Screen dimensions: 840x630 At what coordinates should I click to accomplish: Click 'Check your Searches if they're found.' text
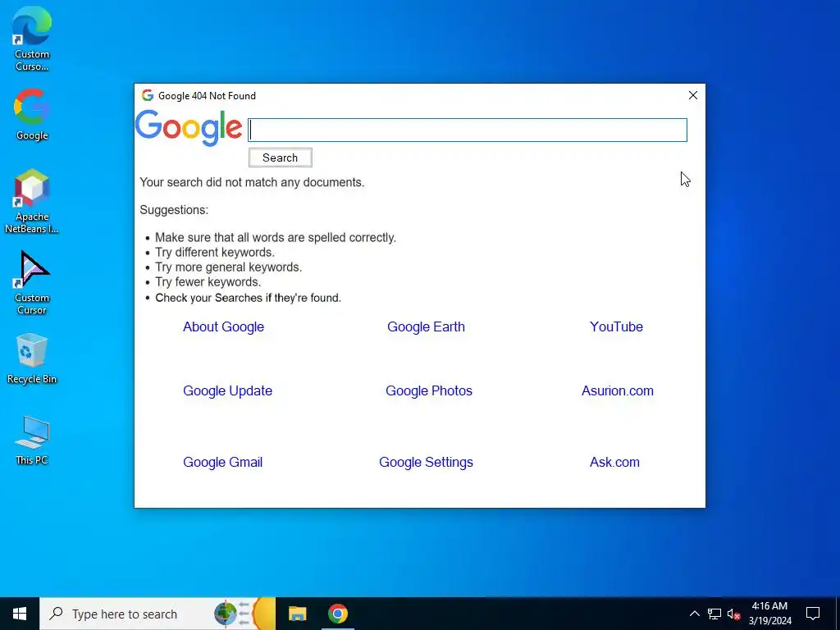pyautogui.click(x=248, y=298)
